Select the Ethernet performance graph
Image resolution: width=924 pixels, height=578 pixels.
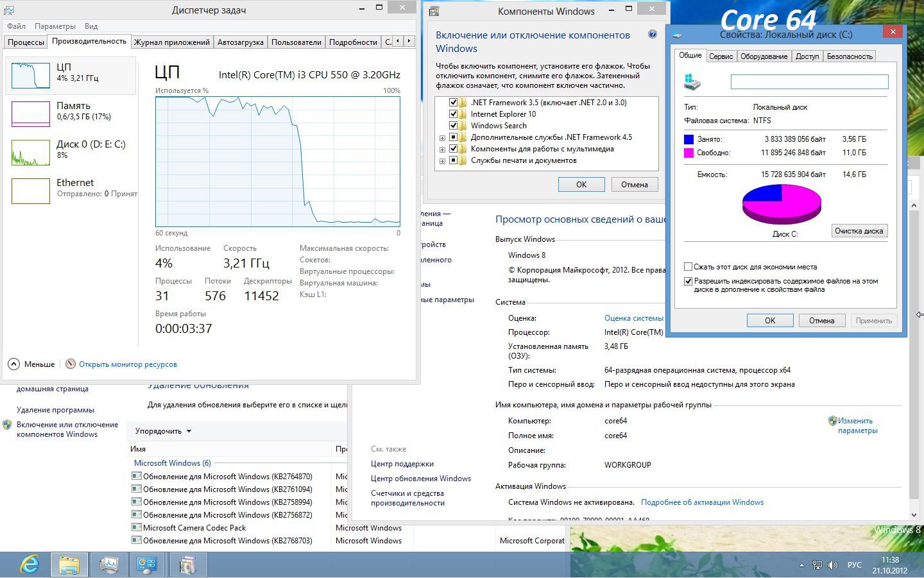pos(31,191)
